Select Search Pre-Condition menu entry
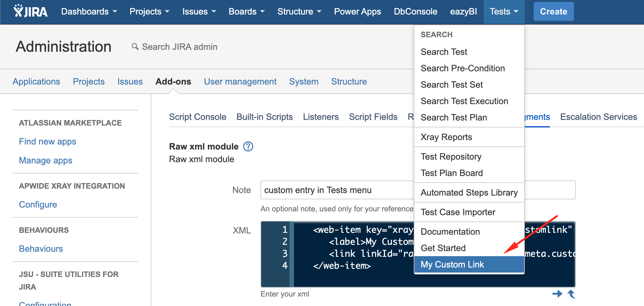This screenshot has height=306, width=644. pos(469,68)
